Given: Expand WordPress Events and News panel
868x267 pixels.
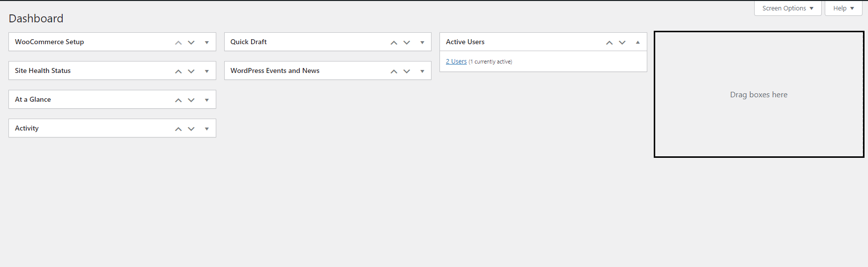Looking at the screenshot, I should [x=422, y=71].
